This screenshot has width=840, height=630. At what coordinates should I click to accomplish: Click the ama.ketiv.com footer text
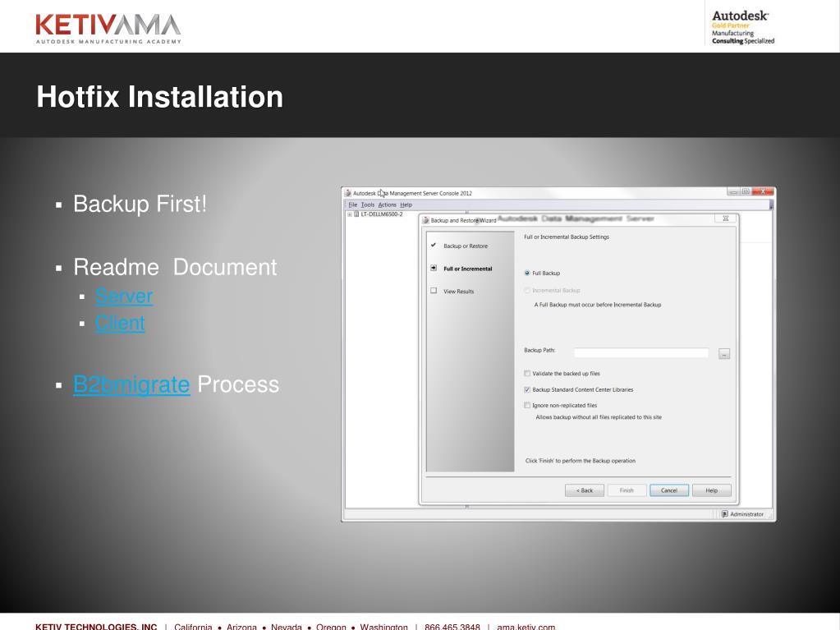(526, 626)
